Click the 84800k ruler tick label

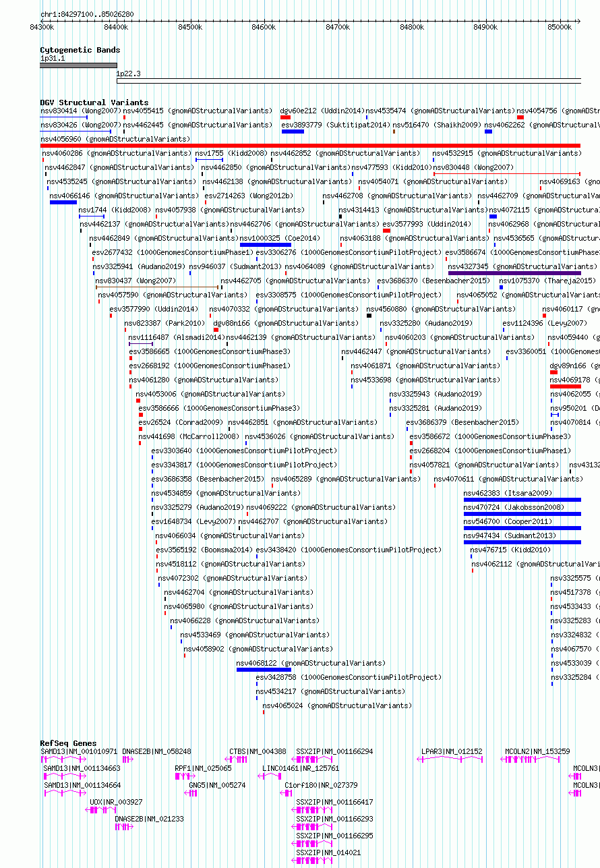(411, 27)
